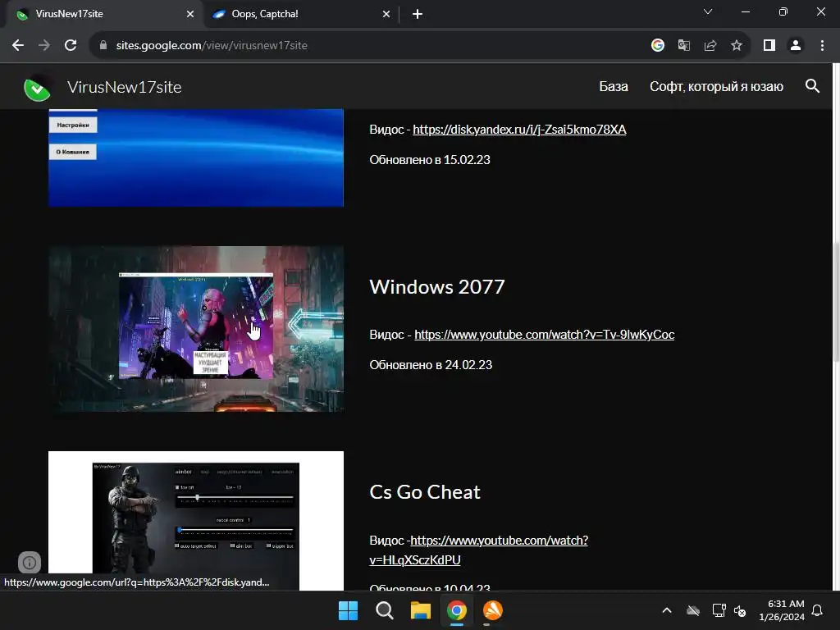Open the clock and date panel

click(782, 610)
